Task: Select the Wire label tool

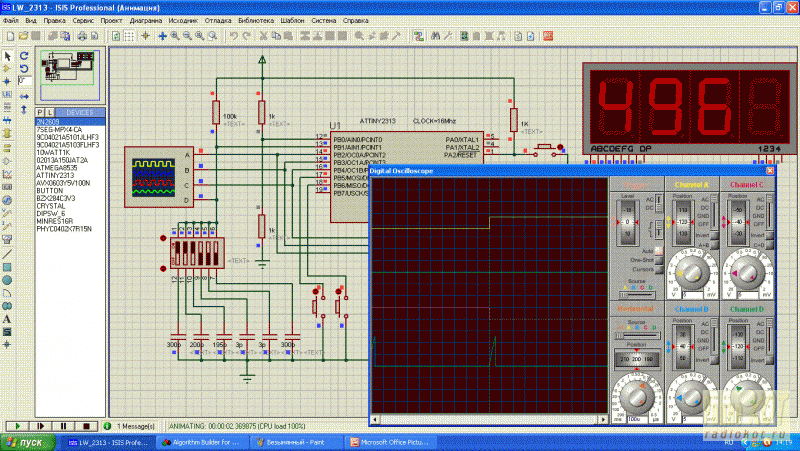Action: click(7, 95)
